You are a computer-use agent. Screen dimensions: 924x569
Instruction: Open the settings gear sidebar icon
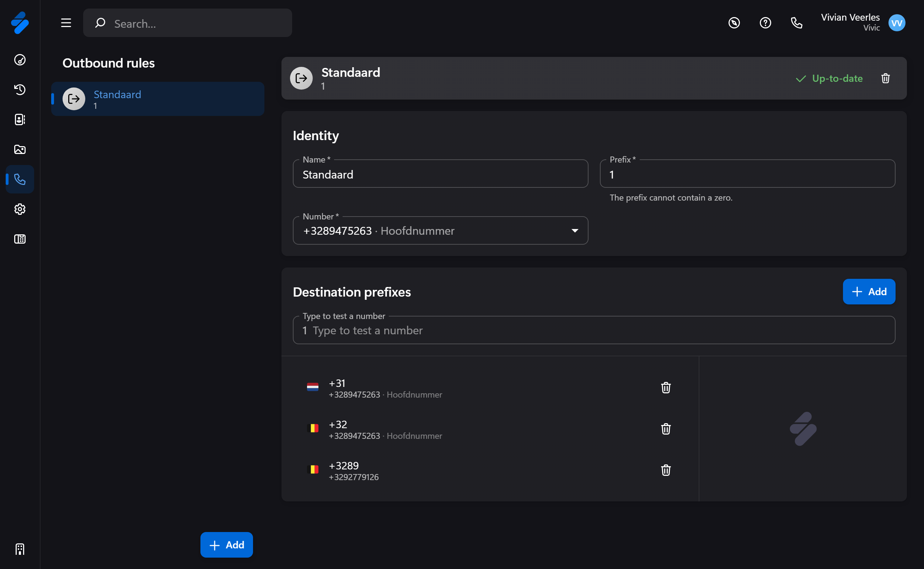tap(20, 209)
